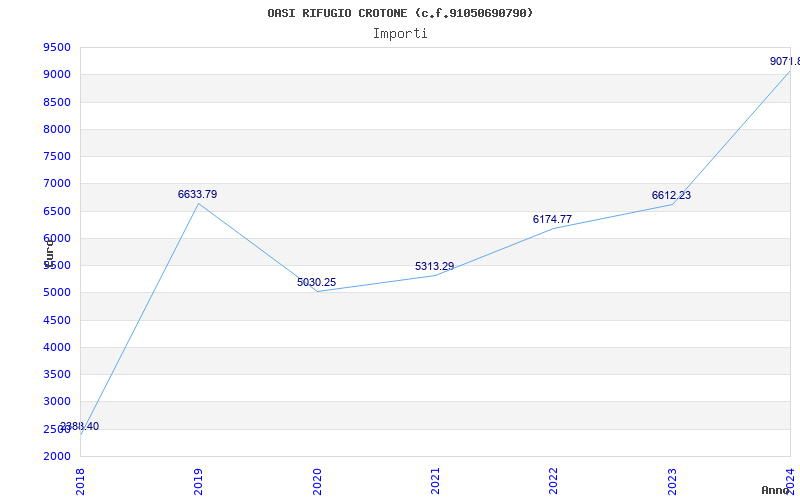The height and width of the screenshot is (500, 800).
Task: Click the 8000 y-axis value
Action: point(57,129)
